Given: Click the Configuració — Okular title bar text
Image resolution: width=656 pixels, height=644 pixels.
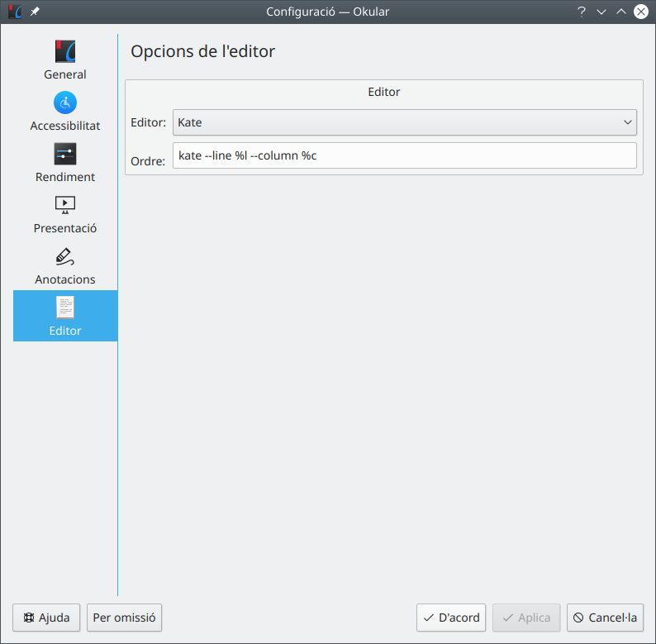Looking at the screenshot, I should (327, 12).
